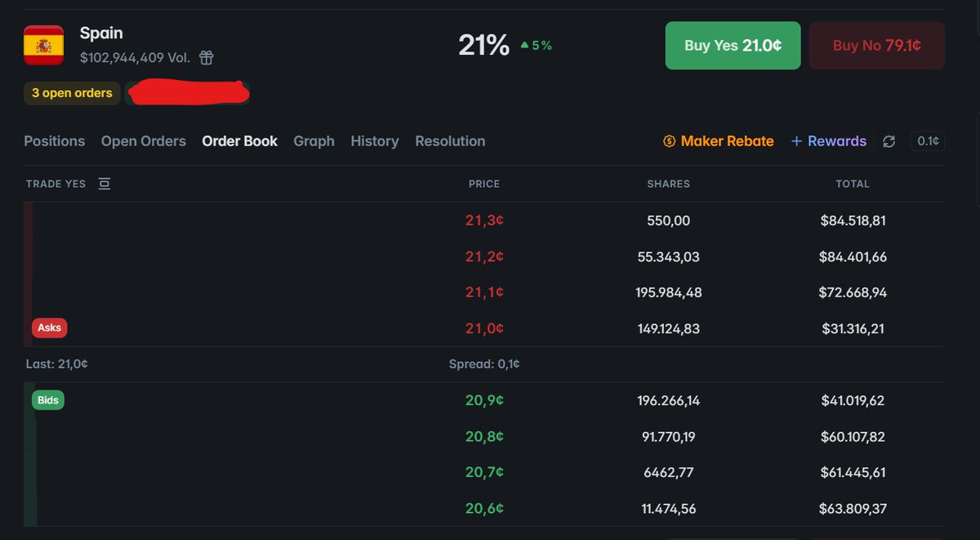Click the $41.019,62 total cell
The width and height of the screenshot is (980, 540).
click(x=853, y=400)
